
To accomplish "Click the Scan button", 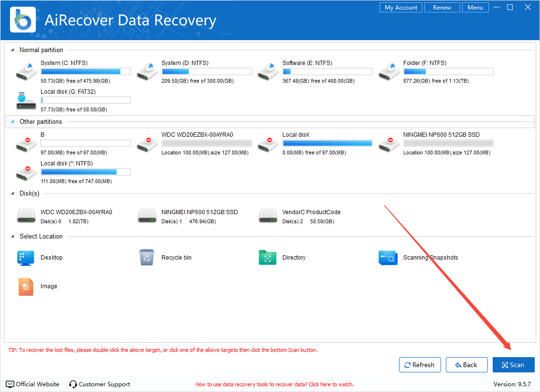I will coord(513,365).
